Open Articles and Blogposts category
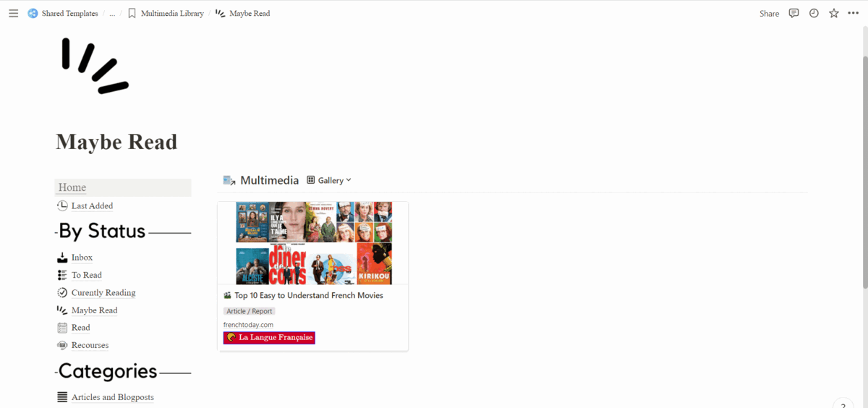Screen dimensions: 868x408 [x=112, y=397]
